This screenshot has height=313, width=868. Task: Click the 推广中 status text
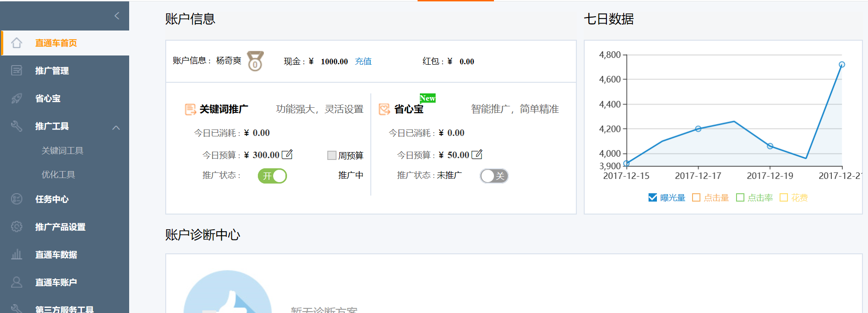(351, 175)
